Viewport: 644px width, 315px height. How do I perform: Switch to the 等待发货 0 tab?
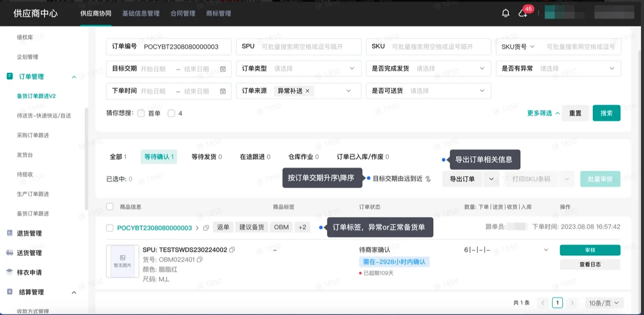(x=207, y=157)
